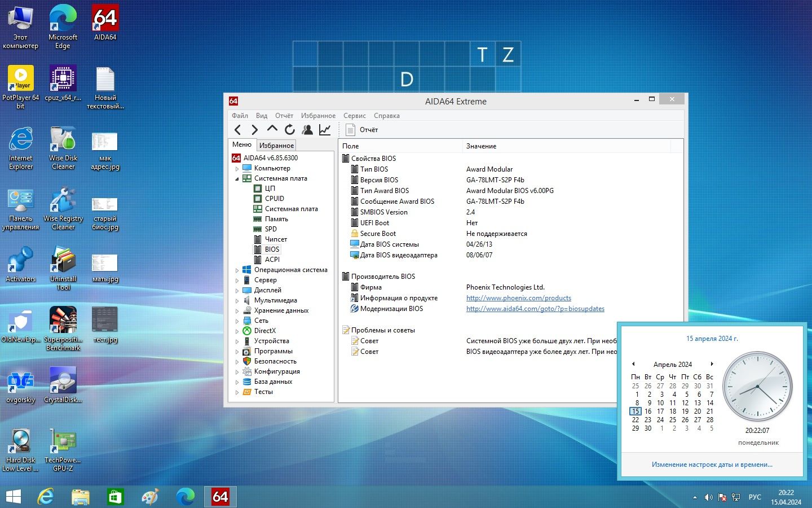Go up one level in AIDA64 toolbar

coord(272,129)
